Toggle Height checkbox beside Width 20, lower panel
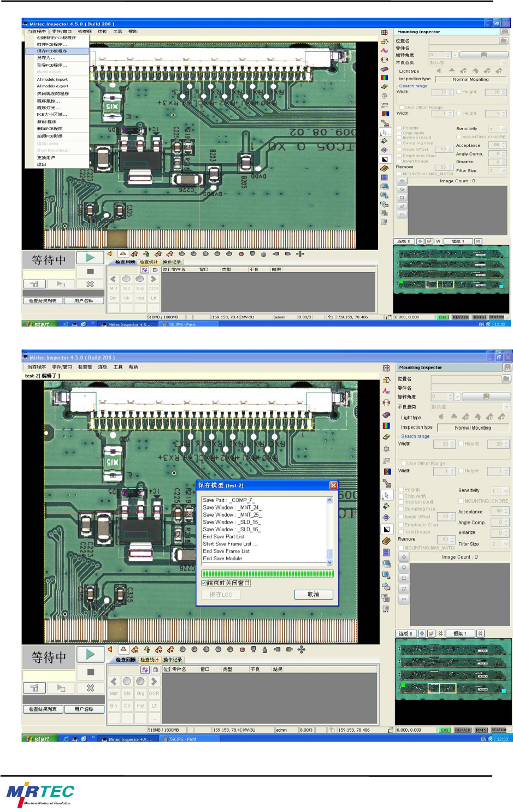This screenshot has height=812, width=513. coord(462,443)
